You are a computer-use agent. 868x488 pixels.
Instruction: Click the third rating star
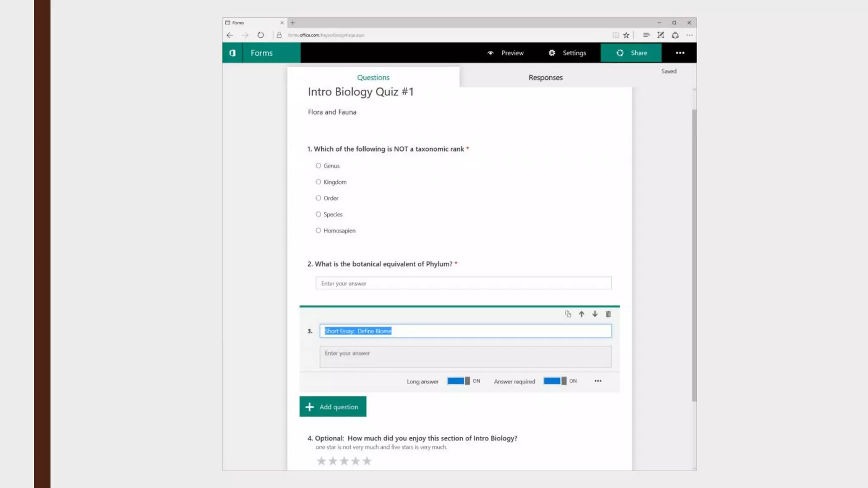click(344, 461)
